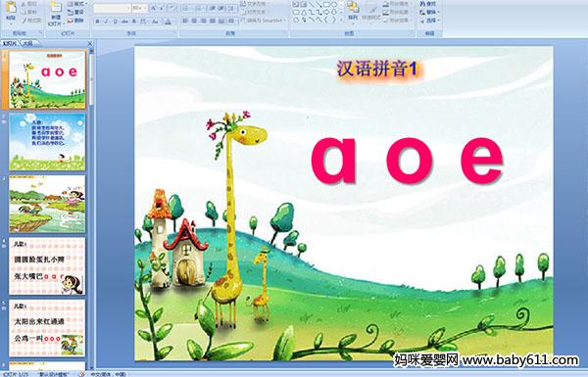588x377 pixels.
Task: Click the Increase Indent icon
Action: pyautogui.click(x=221, y=8)
